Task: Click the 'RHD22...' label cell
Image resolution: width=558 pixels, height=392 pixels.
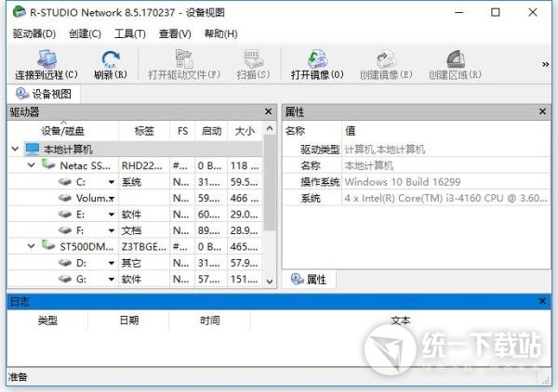Action: coord(141,165)
